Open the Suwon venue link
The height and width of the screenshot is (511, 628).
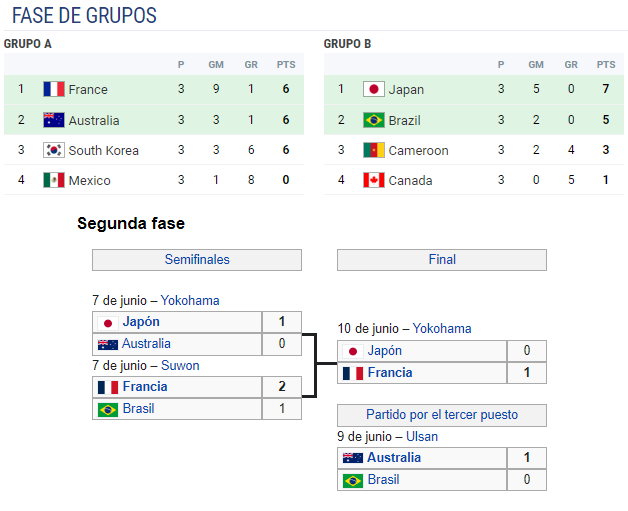pos(180,365)
